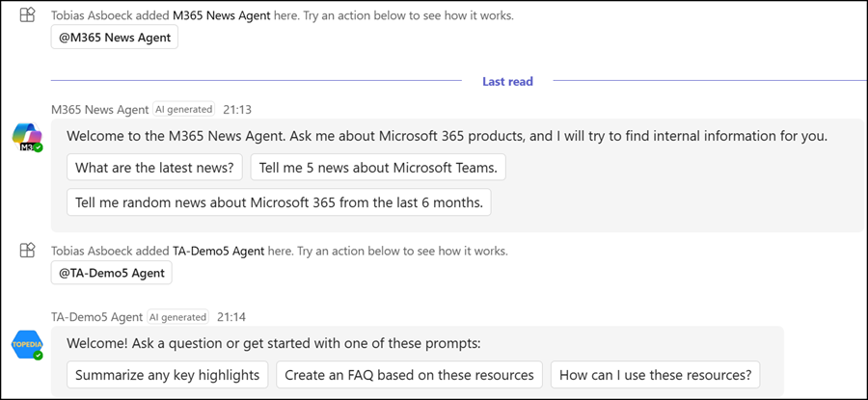Click the @TA-Demo5 Agent button

111,273
